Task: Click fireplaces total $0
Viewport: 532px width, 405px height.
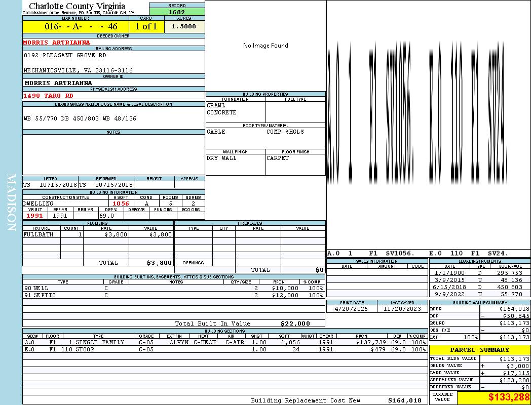Action: point(320,270)
